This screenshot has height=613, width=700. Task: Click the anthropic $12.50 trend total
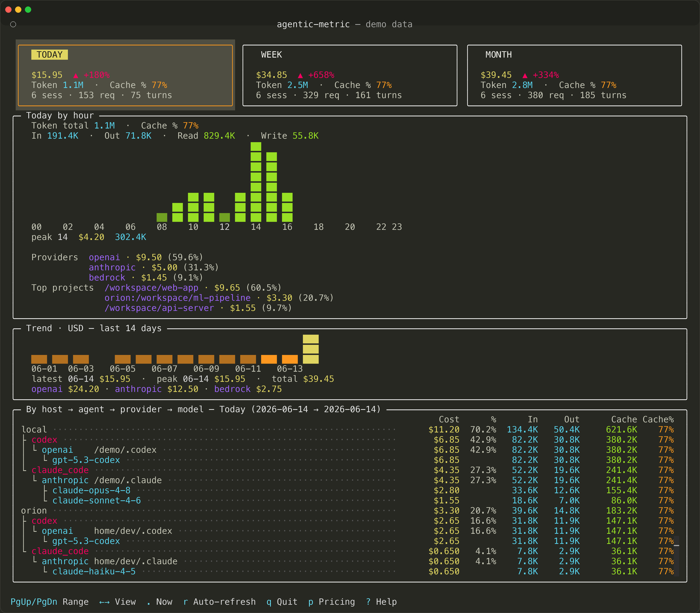[156, 389]
